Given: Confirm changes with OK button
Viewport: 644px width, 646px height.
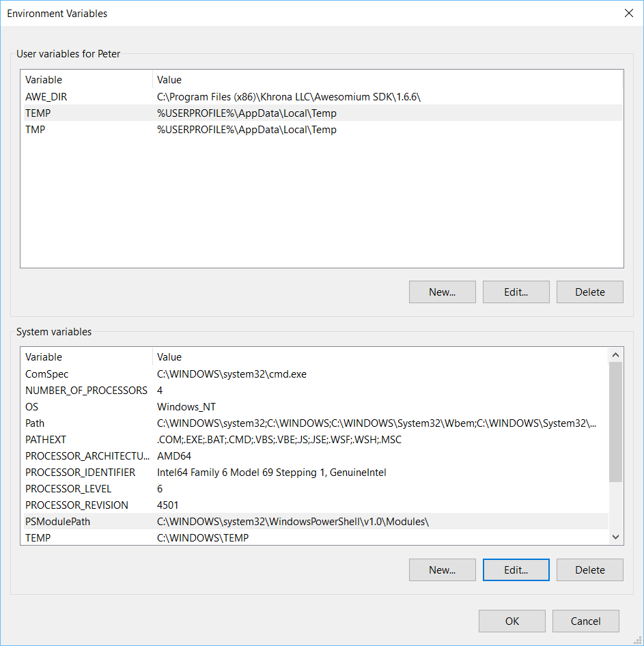Looking at the screenshot, I should [x=512, y=621].
